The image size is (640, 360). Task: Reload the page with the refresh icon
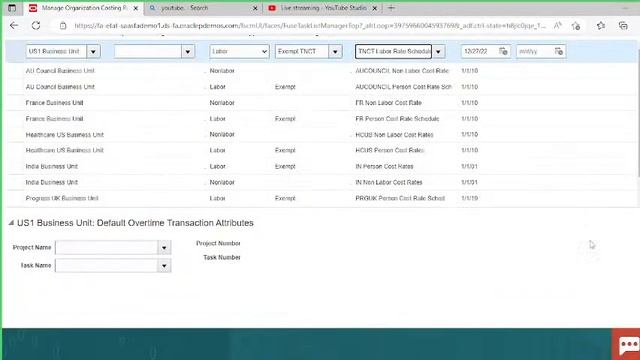(x=36, y=26)
